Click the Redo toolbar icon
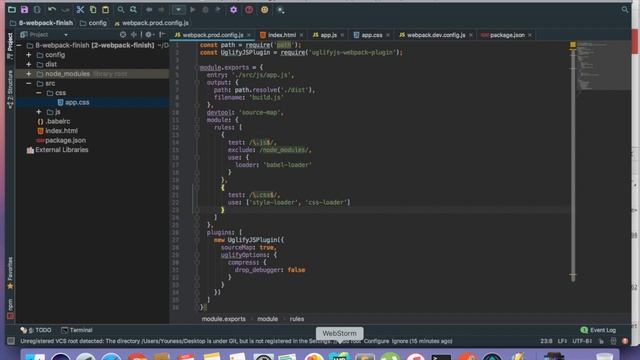 coord(65,9)
